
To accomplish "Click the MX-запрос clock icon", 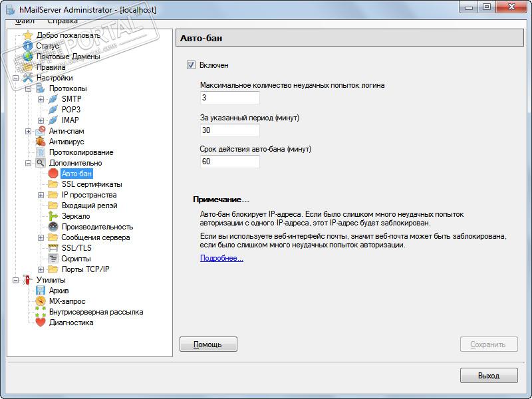I will point(41,301).
